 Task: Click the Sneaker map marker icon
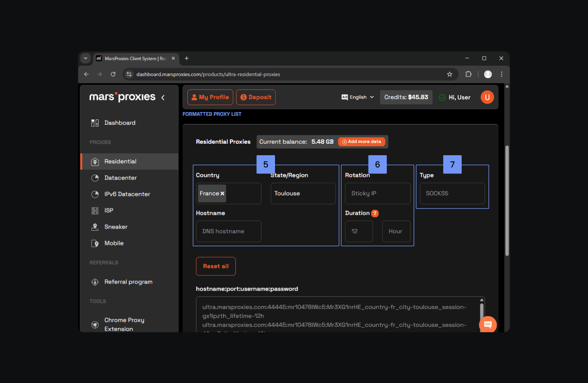pos(95,227)
